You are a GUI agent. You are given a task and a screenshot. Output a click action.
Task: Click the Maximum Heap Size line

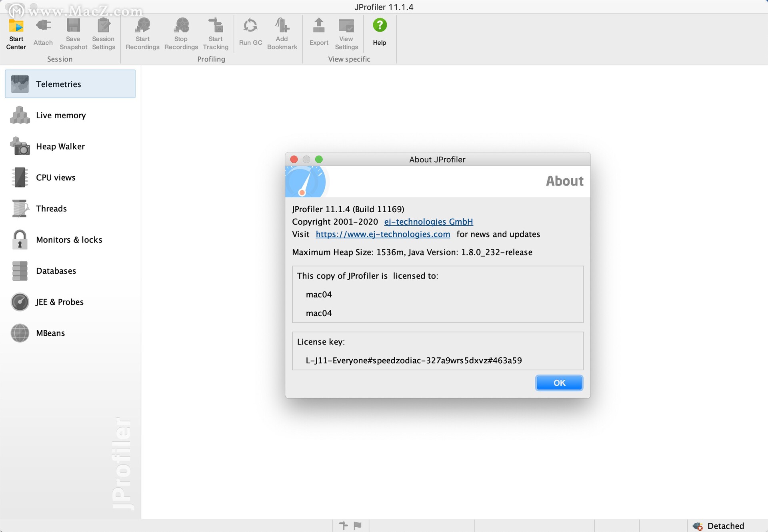[412, 252]
